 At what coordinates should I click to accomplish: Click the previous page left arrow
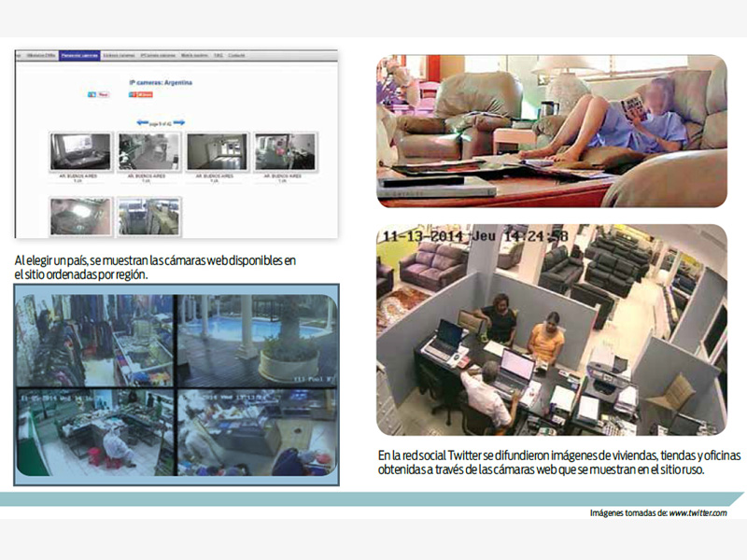143,122
